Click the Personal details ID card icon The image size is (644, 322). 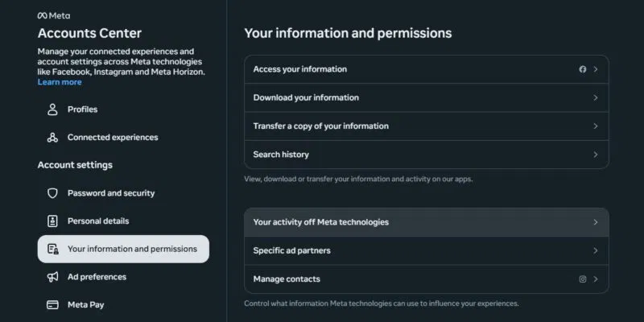(x=53, y=221)
